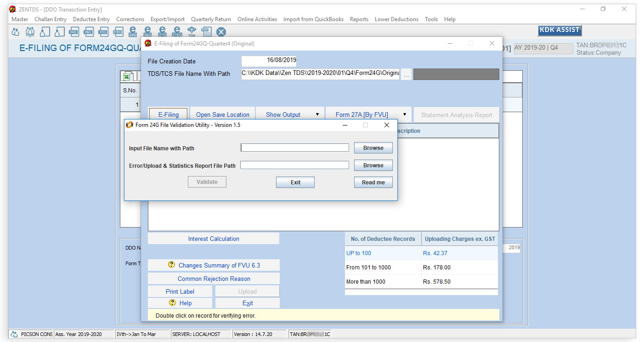Click the question mark icon beside Changes Summary
This screenshot has width=644, height=342.
[172, 265]
